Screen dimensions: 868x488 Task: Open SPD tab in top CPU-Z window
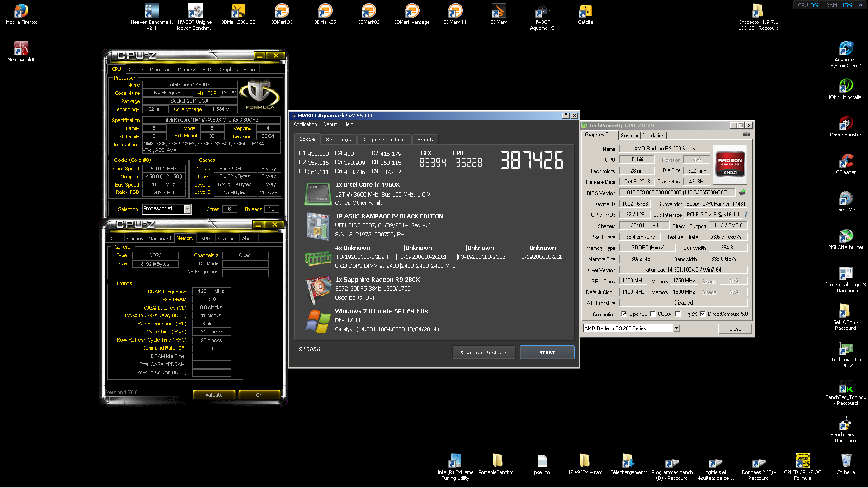[x=207, y=70]
